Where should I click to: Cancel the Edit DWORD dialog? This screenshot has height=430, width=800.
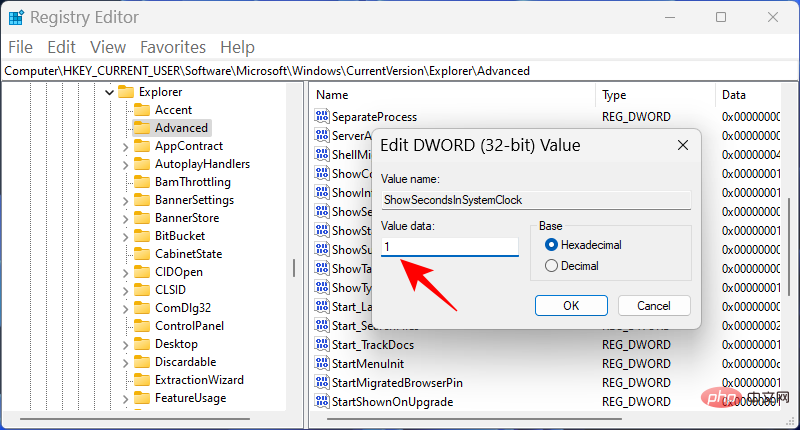coord(654,304)
